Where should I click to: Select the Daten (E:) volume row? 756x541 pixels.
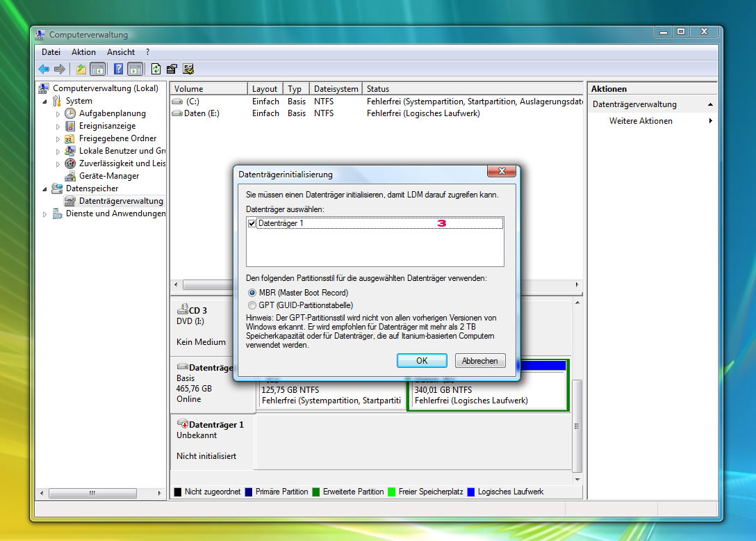click(x=377, y=113)
